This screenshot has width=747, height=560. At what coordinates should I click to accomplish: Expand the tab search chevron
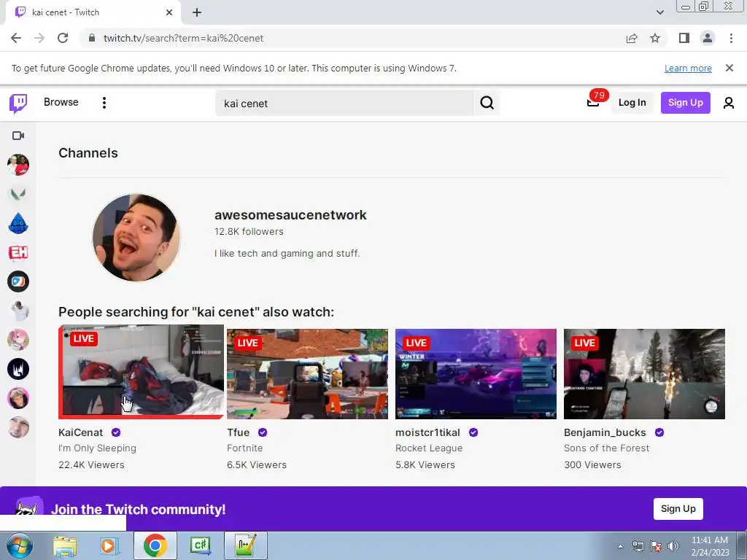(x=659, y=12)
